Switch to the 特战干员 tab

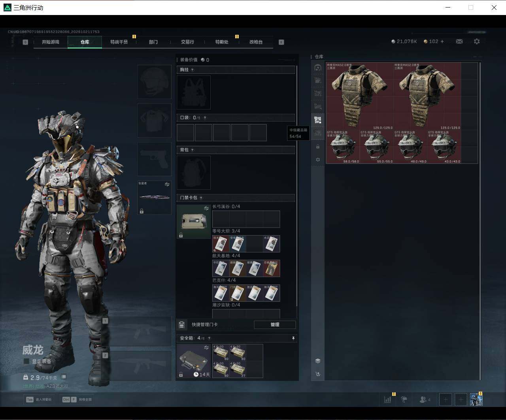pos(119,42)
